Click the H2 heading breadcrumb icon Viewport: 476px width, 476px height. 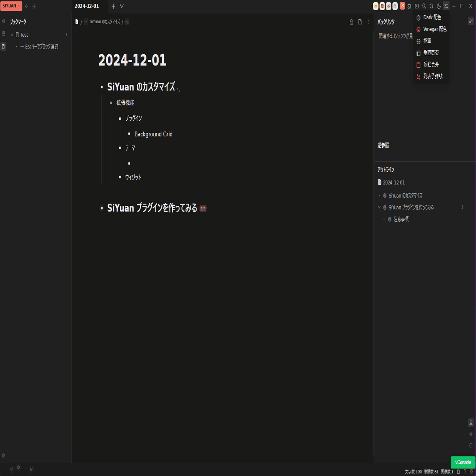point(127,22)
